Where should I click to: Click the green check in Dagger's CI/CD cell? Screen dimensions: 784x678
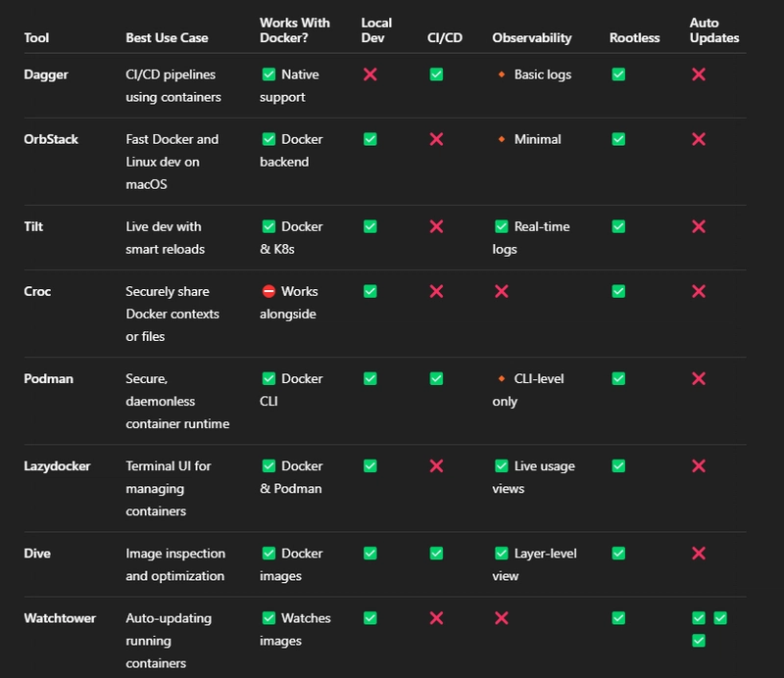[436, 74]
